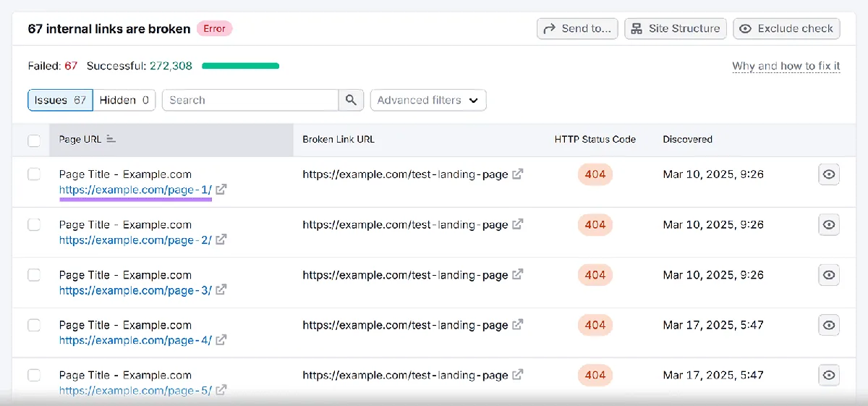
Task: Open external link icon beside page-2 URL
Action: click(x=221, y=240)
